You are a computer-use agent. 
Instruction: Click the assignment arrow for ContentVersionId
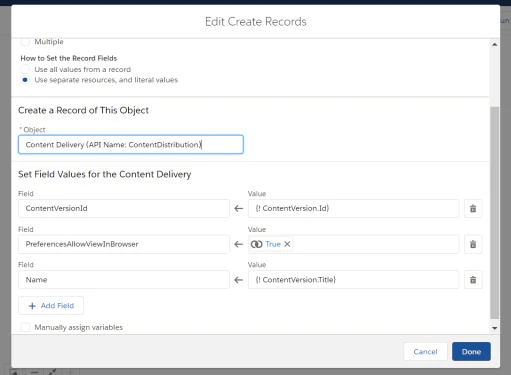(239, 209)
